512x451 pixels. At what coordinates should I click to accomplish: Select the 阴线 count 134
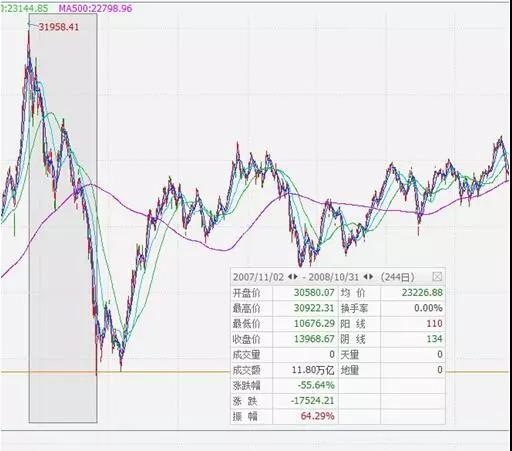pos(434,339)
